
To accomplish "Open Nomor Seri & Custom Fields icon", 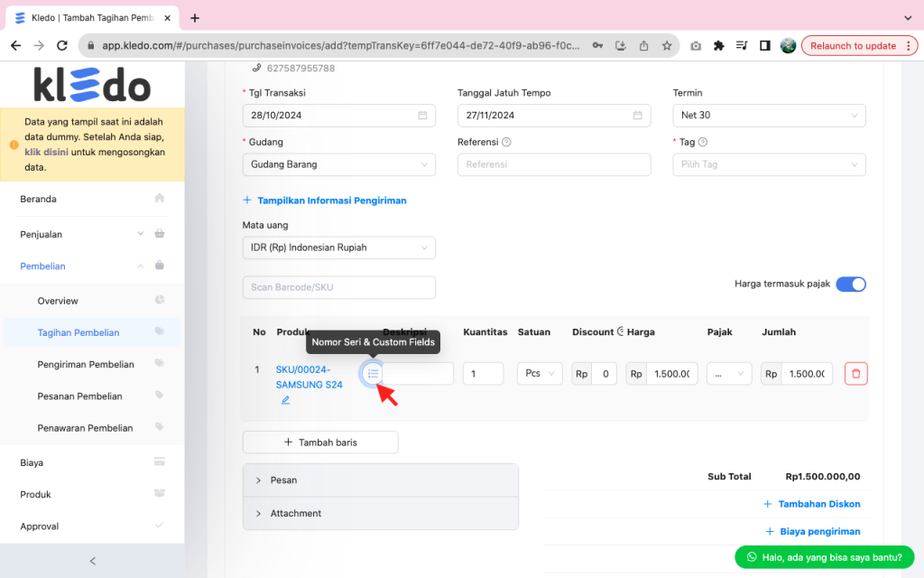I will click(x=373, y=373).
